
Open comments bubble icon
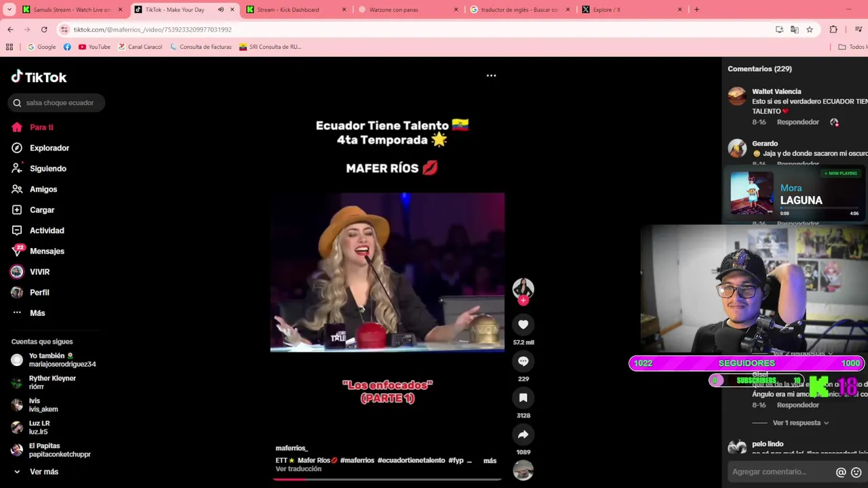click(523, 361)
